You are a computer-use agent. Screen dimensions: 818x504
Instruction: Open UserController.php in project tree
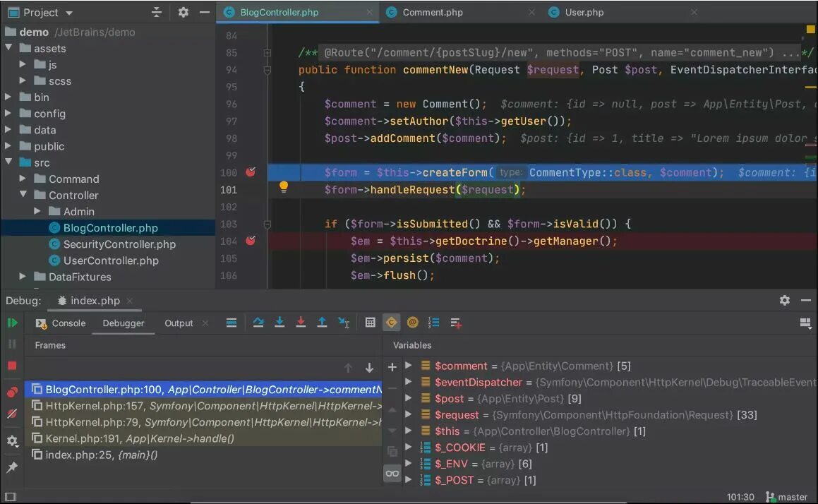(111, 260)
